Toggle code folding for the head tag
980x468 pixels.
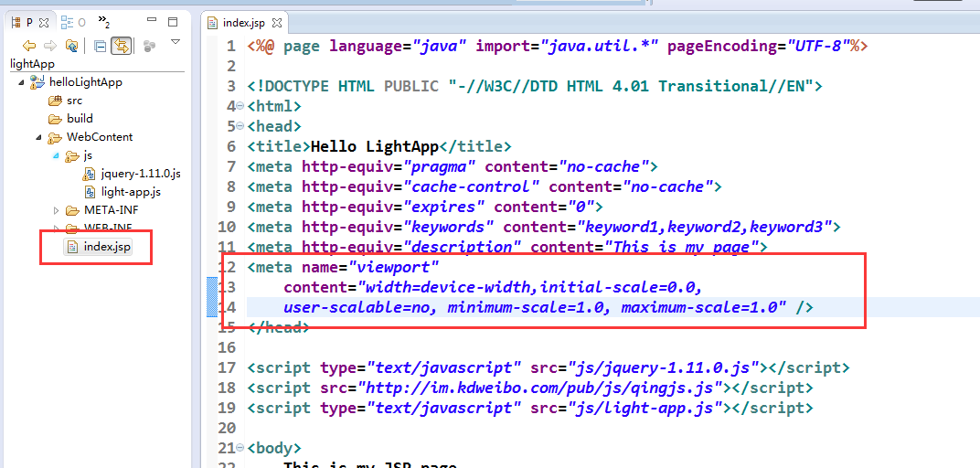[x=240, y=127]
